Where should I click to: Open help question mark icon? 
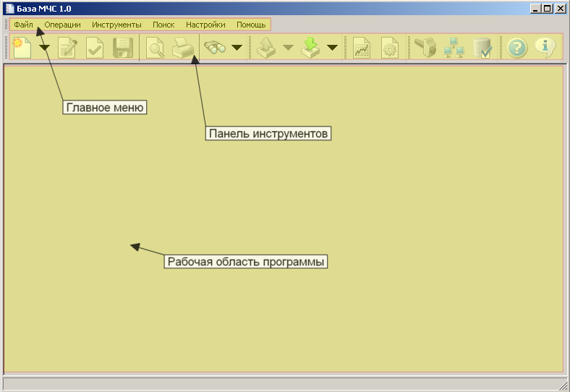[517, 48]
